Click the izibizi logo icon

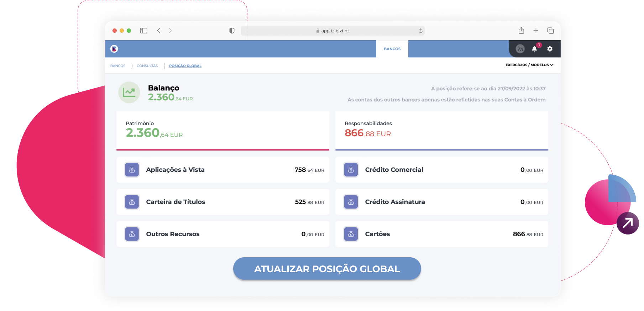114,49
